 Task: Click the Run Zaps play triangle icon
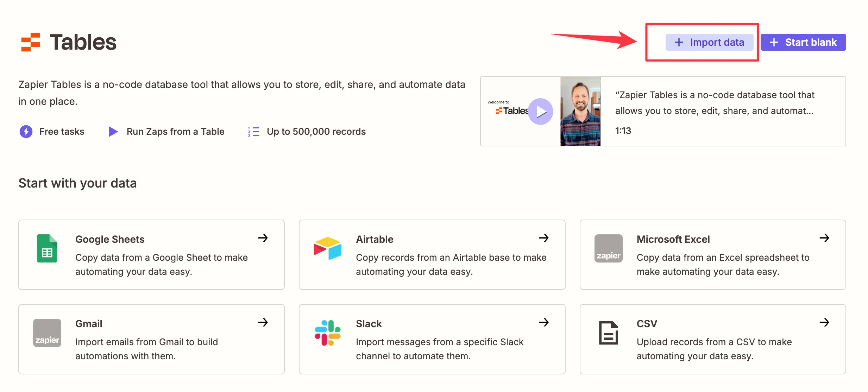pyautogui.click(x=113, y=132)
